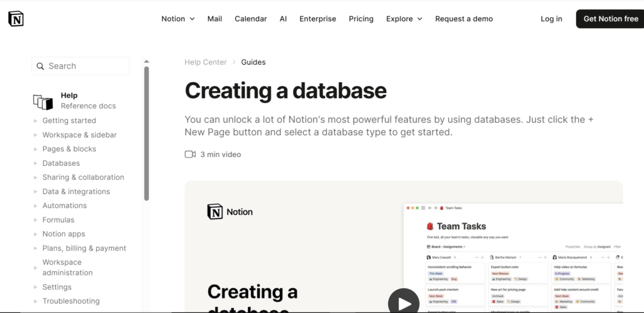Image resolution: width=644 pixels, height=313 pixels.
Task: Expand Settings section arrow
Action: pyautogui.click(x=35, y=287)
